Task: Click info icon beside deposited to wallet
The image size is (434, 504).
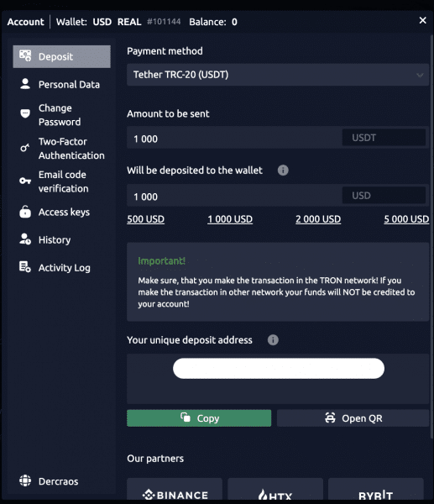Action: tap(283, 170)
